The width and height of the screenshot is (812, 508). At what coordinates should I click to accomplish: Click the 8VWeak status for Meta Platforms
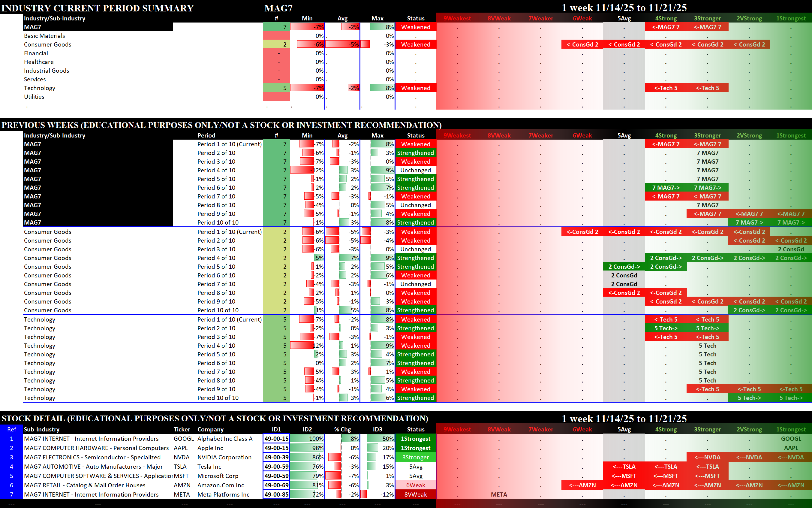tap(415, 494)
